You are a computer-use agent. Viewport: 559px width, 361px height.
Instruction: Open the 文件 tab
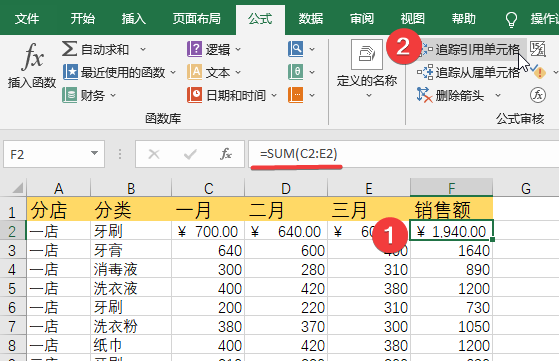[x=27, y=19]
